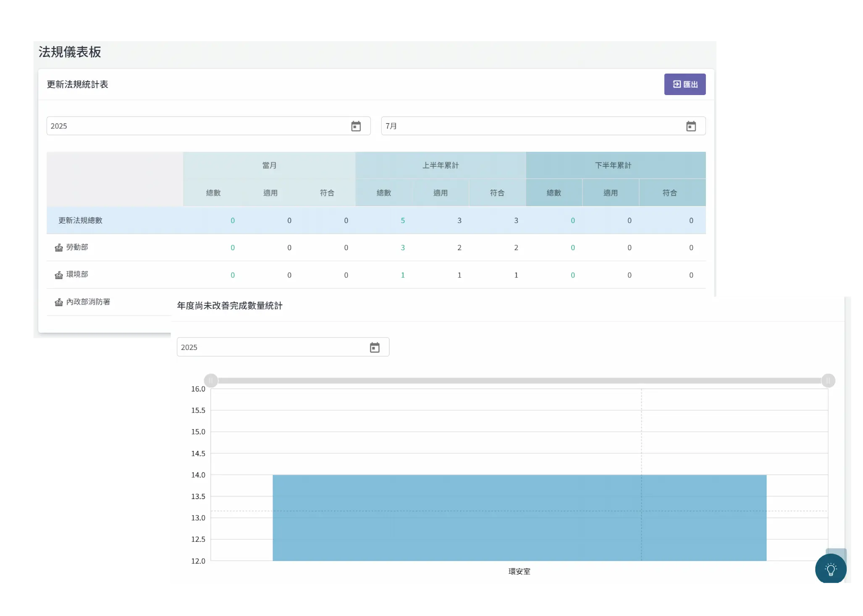Screen dimensions: 863x616
Task: Click the export icon in 匯出 button
Action: click(677, 84)
